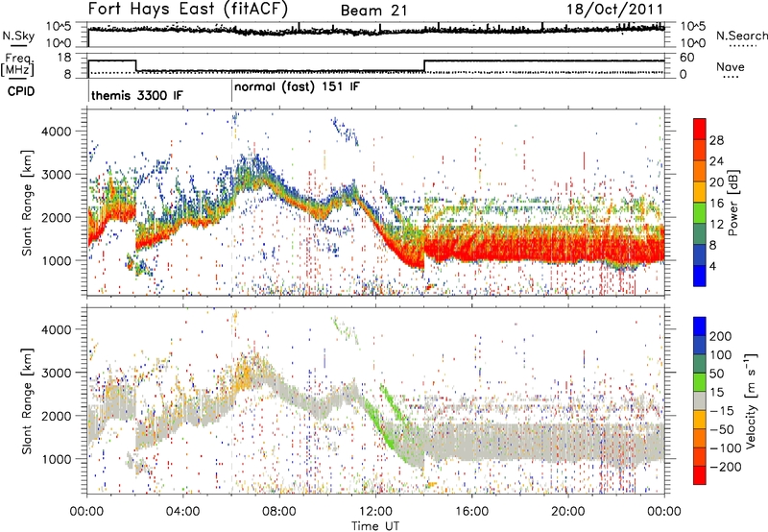Select the '28' label on Power colorbar
768x532 pixels.
click(716, 140)
